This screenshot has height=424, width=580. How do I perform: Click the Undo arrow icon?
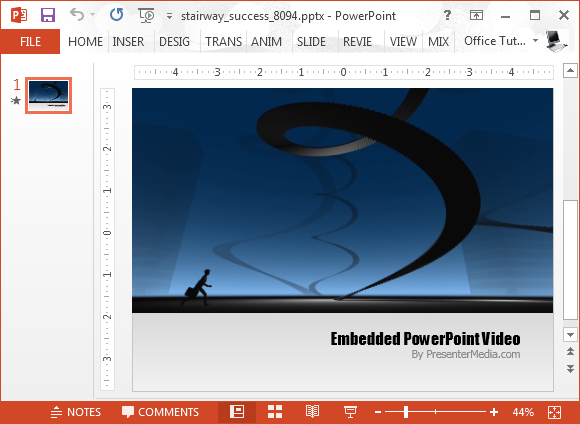[77, 15]
